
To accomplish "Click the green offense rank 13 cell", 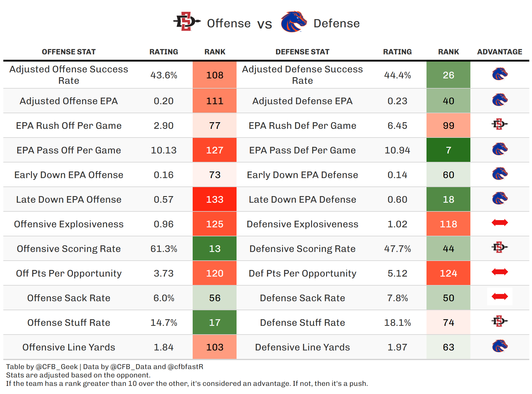I will [x=215, y=249].
